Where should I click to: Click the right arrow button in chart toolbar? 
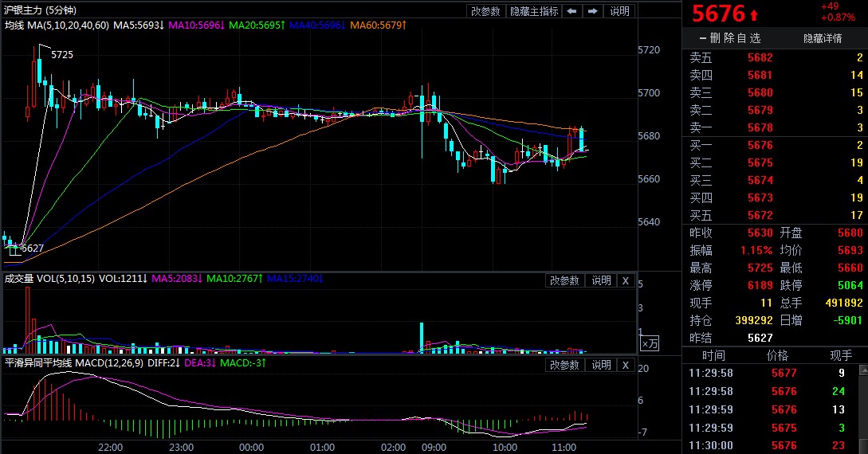592,11
